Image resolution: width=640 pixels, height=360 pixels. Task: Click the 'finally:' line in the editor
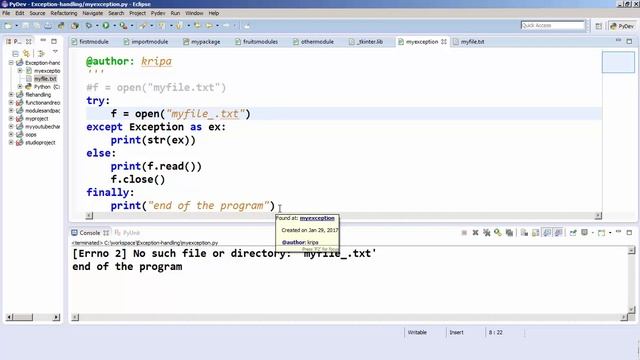point(110,192)
